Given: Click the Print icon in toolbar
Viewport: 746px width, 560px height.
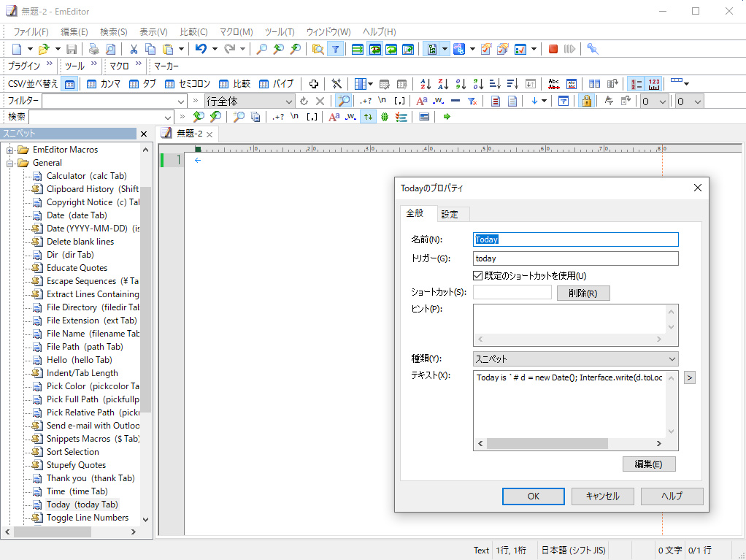Looking at the screenshot, I should coord(93,49).
